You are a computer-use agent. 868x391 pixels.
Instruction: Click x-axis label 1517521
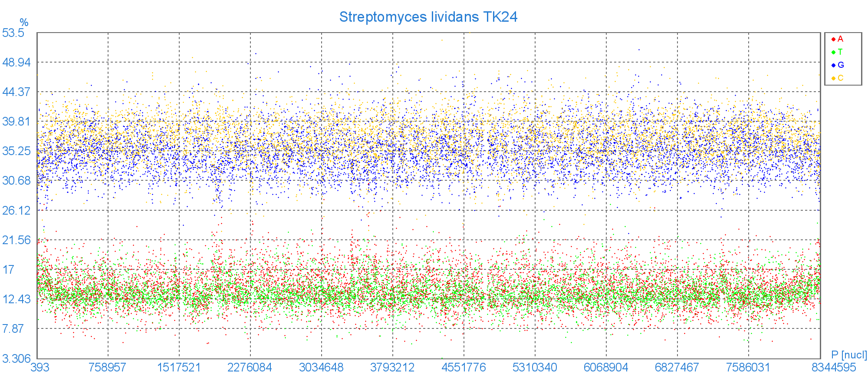pos(179,368)
